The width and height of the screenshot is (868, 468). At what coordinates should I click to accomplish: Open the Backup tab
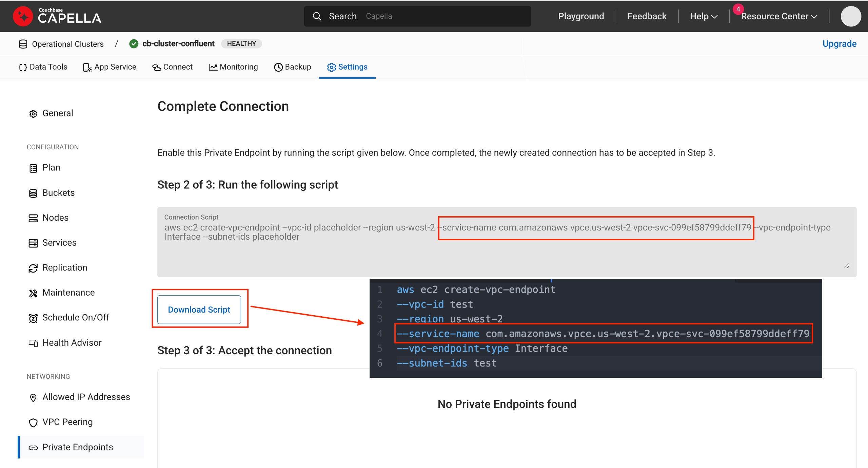click(292, 67)
